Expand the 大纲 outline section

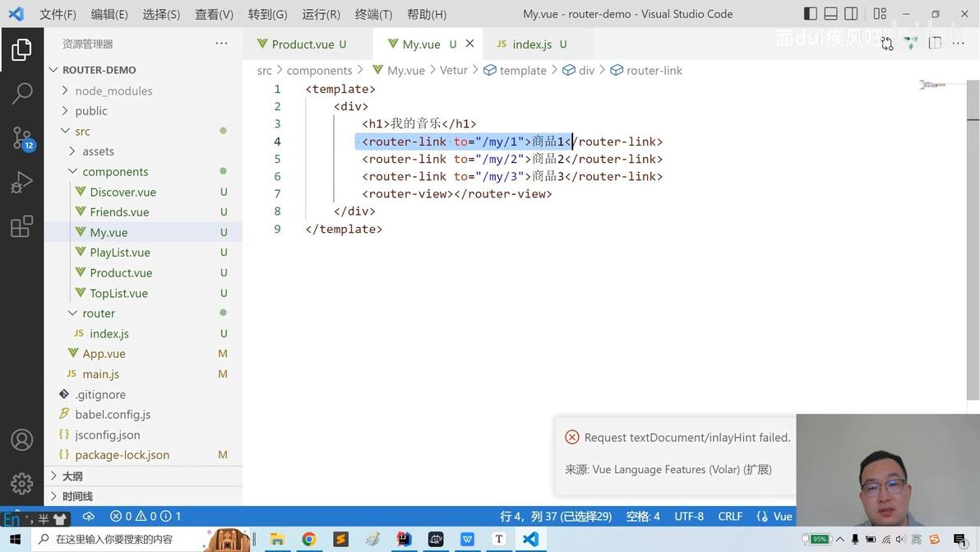[x=72, y=476]
